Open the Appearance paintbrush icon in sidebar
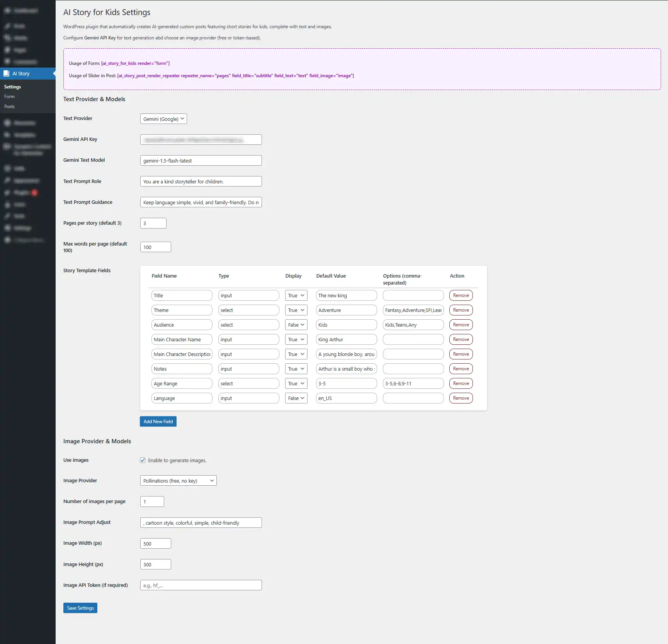 point(7,180)
